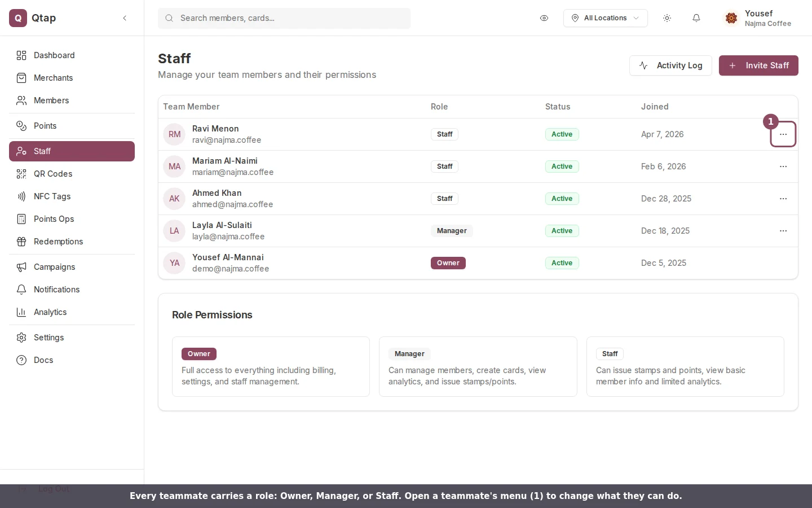Viewport: 812px width, 508px height.
Task: Click the name Ahmed Khan
Action: coord(217,193)
